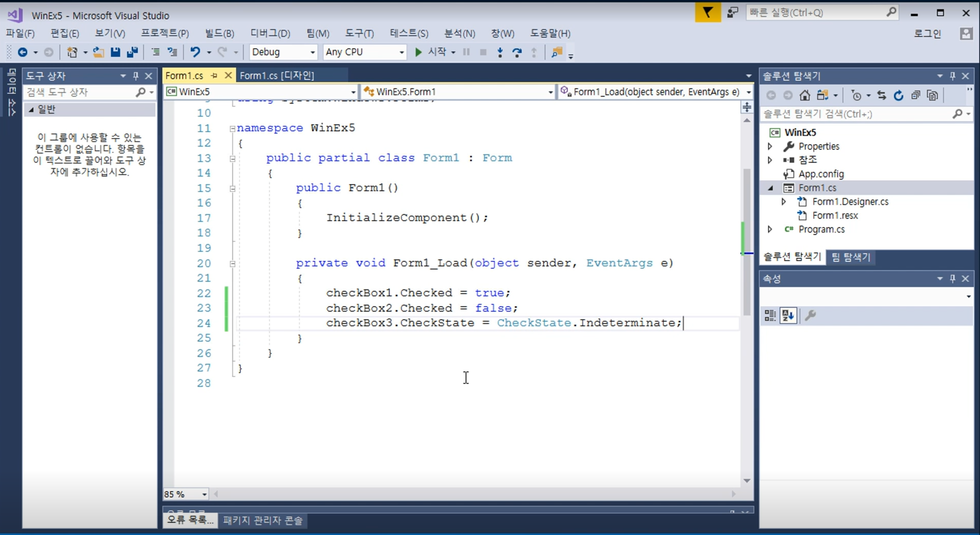Screen dimensions: 980x535
Task: Click the Property Pages wrench icon
Action: pos(810,315)
